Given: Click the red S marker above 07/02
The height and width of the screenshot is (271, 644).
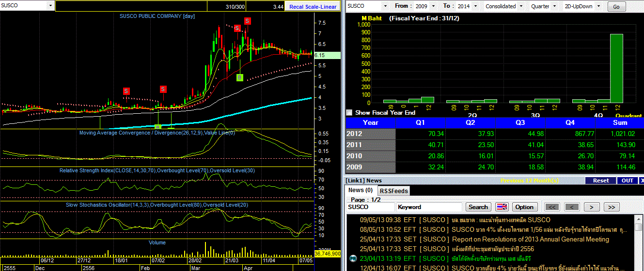Looking at the screenshot, I should click(x=163, y=89).
